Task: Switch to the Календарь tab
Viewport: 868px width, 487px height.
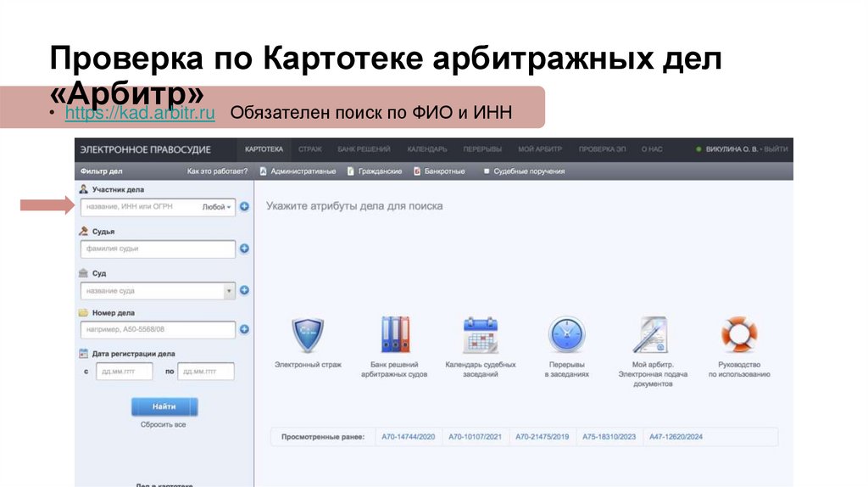Action: (x=427, y=149)
